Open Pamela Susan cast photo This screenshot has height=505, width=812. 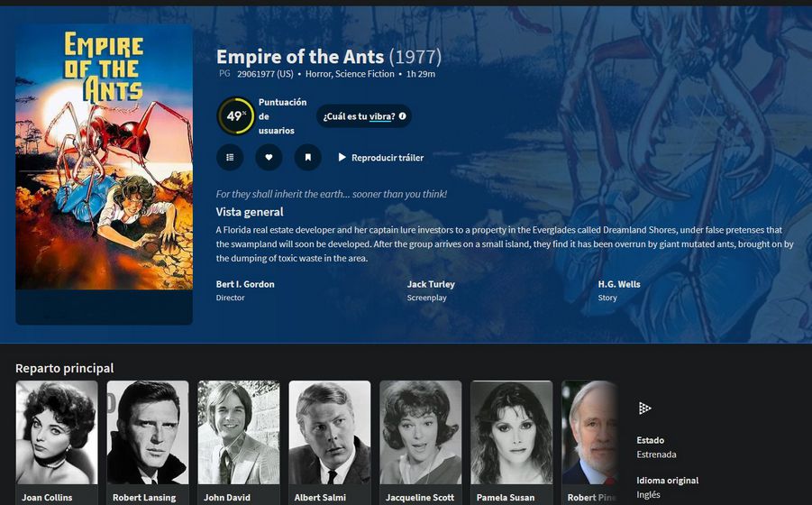click(512, 433)
